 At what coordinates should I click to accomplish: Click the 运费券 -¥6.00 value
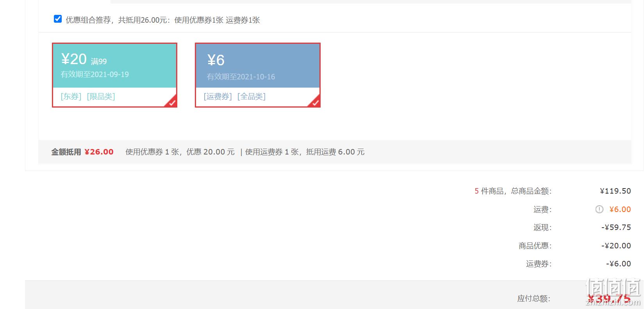[x=619, y=264]
